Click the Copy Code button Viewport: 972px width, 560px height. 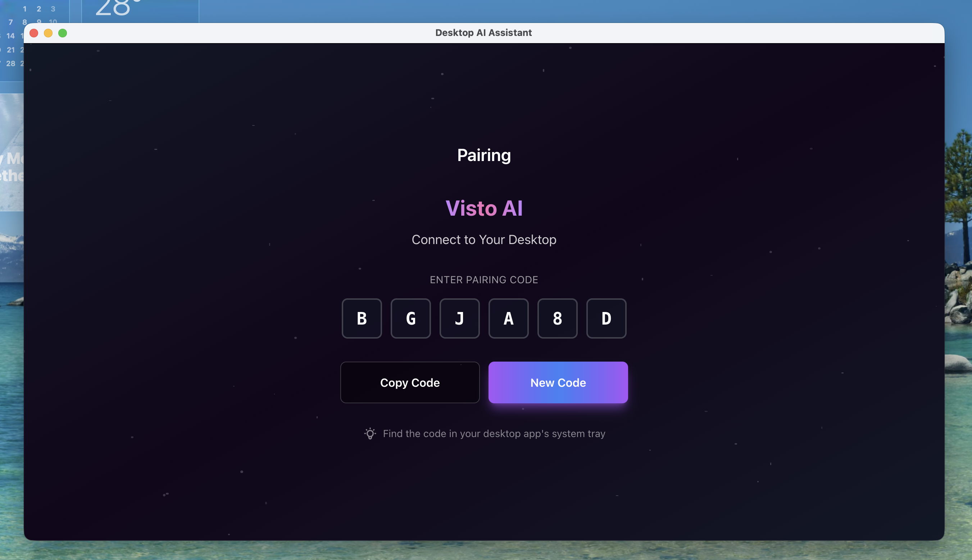[410, 382]
